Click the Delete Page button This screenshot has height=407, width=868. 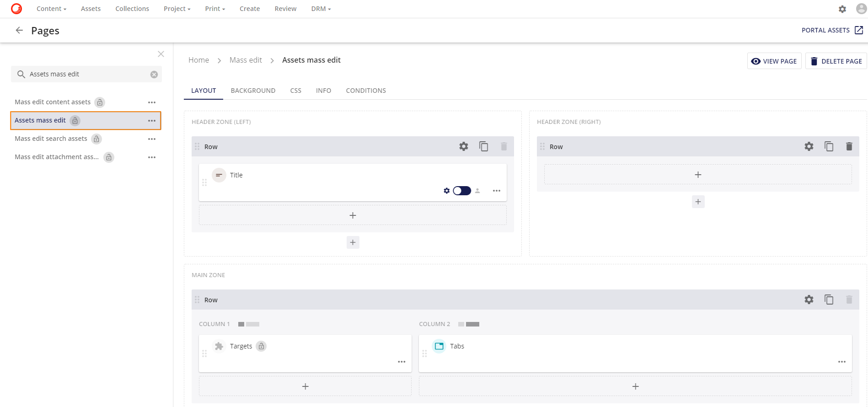tap(836, 61)
